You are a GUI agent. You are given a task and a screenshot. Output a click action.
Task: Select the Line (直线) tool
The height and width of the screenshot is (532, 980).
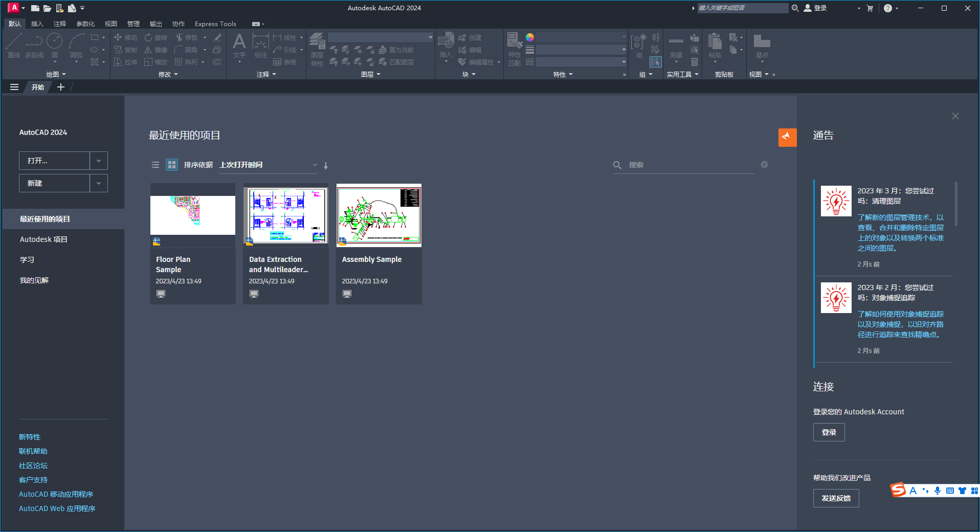click(x=14, y=46)
